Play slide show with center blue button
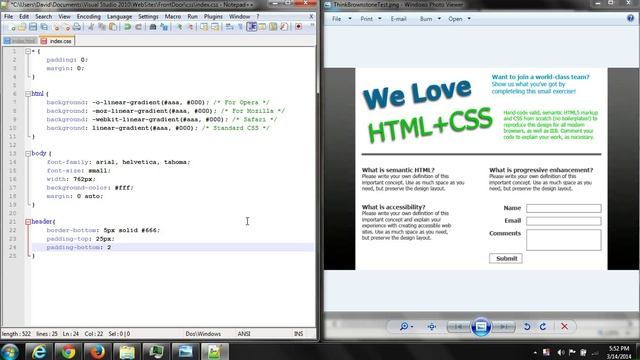Image resolution: width=640 pixels, height=360 pixels. (x=481, y=327)
